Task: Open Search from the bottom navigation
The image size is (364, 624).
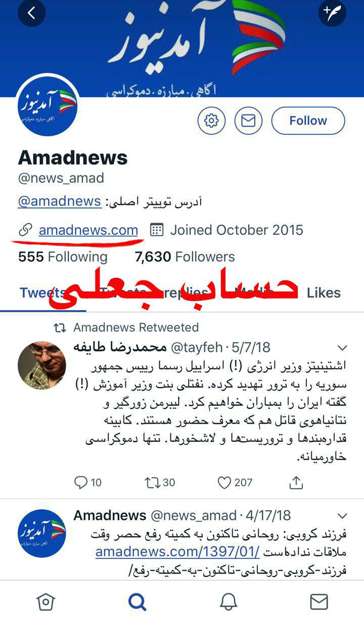Action: tap(137, 602)
